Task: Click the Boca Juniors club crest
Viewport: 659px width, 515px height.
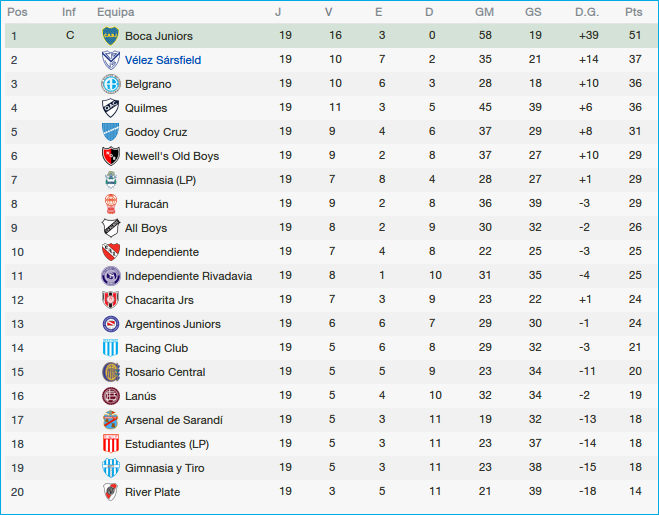Action: [110, 36]
